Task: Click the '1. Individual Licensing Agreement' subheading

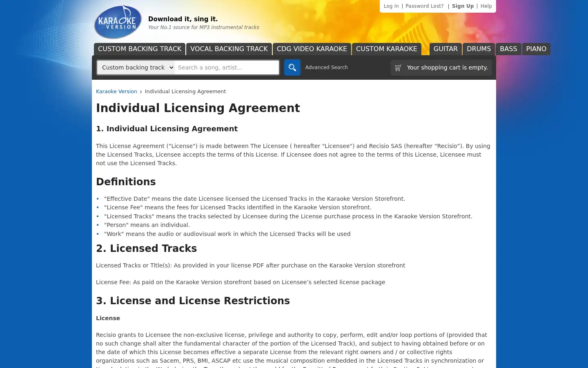Action: click(167, 129)
